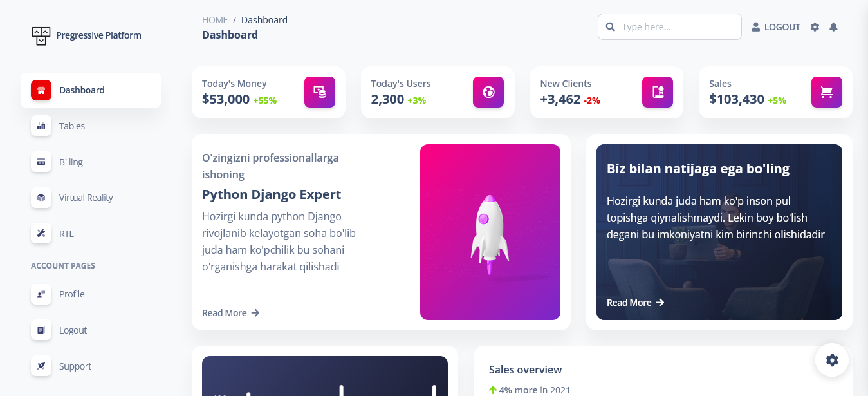Select Dashboard in the breadcrumb trail
The image size is (868, 396).
264,19
